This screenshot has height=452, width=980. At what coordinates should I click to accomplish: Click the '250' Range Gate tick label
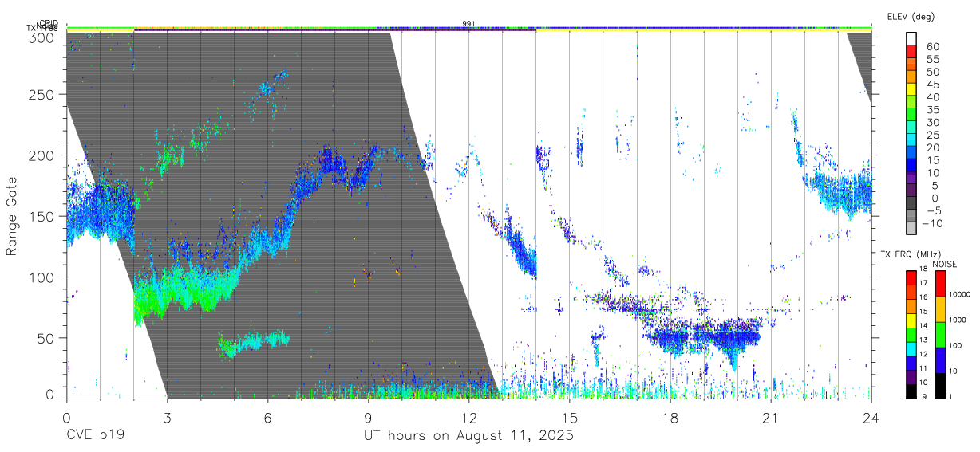(x=41, y=94)
